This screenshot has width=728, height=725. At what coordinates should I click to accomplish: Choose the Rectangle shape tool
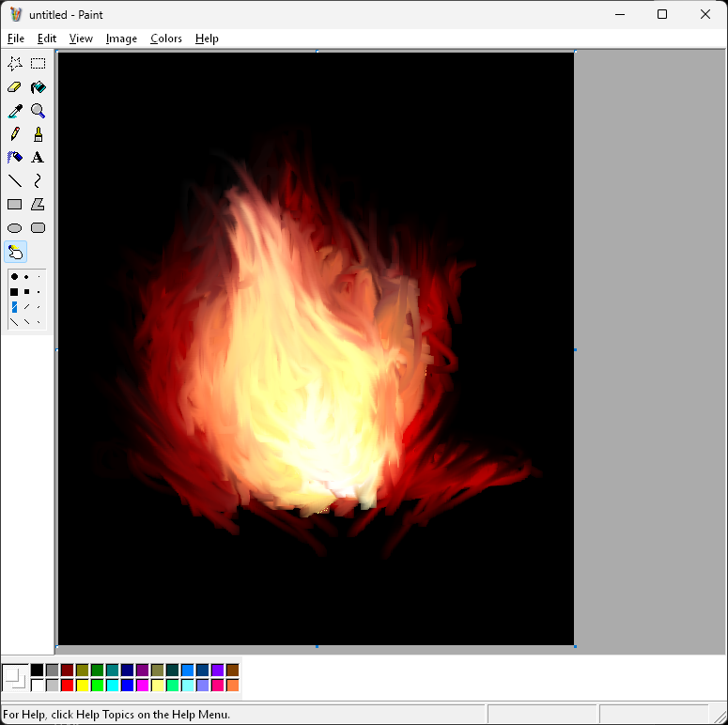coord(15,204)
